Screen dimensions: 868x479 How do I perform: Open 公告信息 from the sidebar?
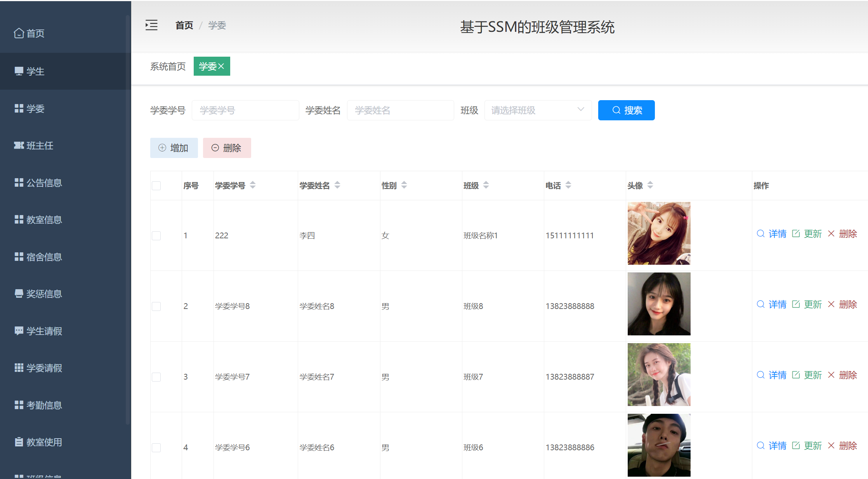(x=43, y=182)
